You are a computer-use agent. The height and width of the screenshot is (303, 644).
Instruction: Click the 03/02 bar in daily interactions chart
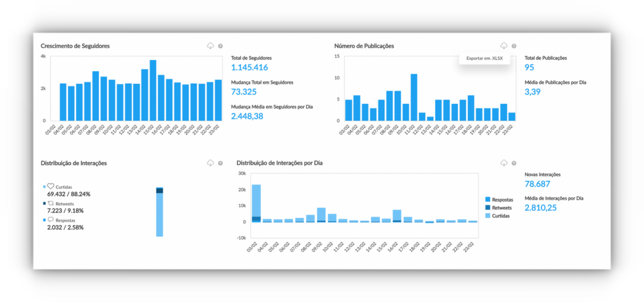click(x=256, y=203)
